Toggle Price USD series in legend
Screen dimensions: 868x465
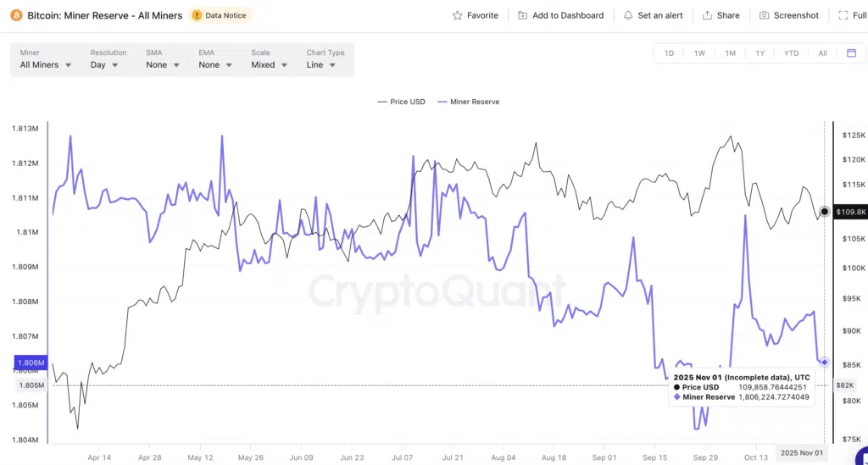click(402, 102)
